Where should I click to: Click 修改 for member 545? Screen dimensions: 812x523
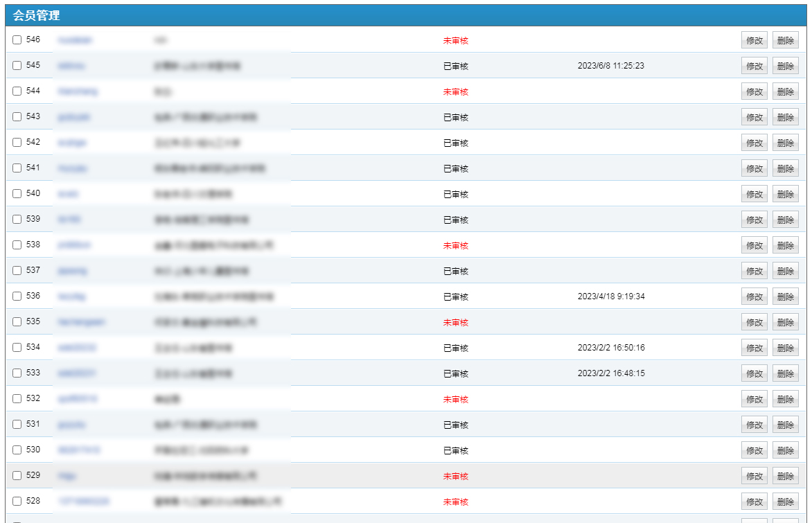coord(754,67)
